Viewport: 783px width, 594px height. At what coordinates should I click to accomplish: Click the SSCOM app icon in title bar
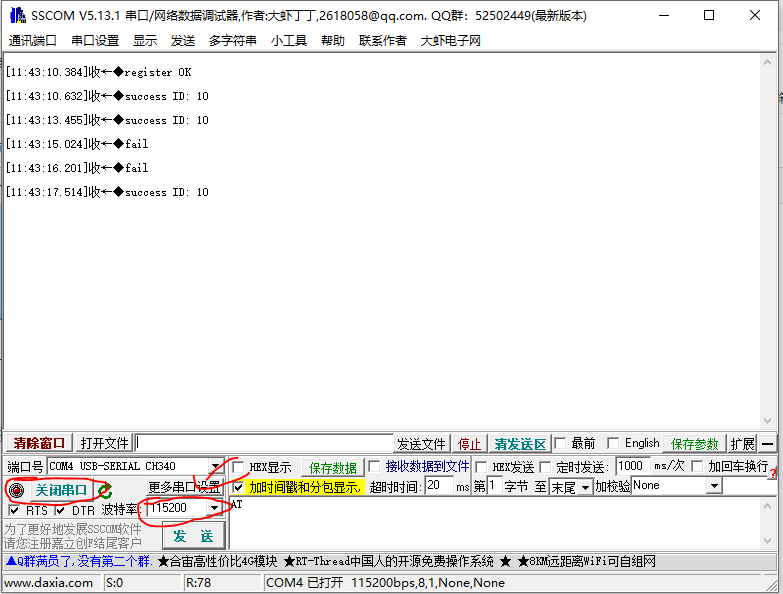click(x=17, y=15)
